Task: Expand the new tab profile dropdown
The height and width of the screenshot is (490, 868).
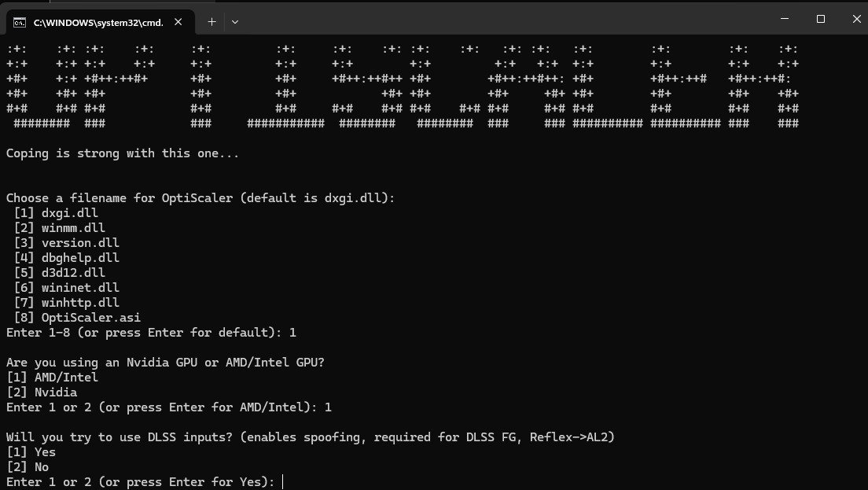Action: click(235, 22)
